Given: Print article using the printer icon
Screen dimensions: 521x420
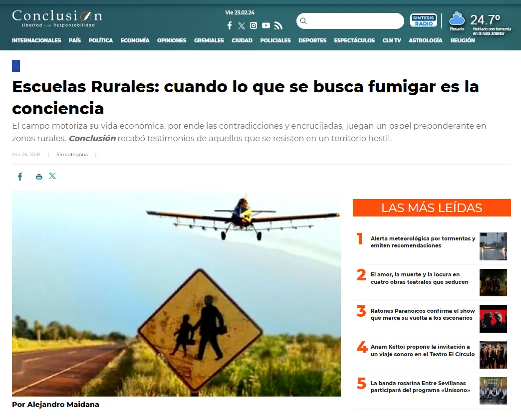Looking at the screenshot, I should point(39,177).
